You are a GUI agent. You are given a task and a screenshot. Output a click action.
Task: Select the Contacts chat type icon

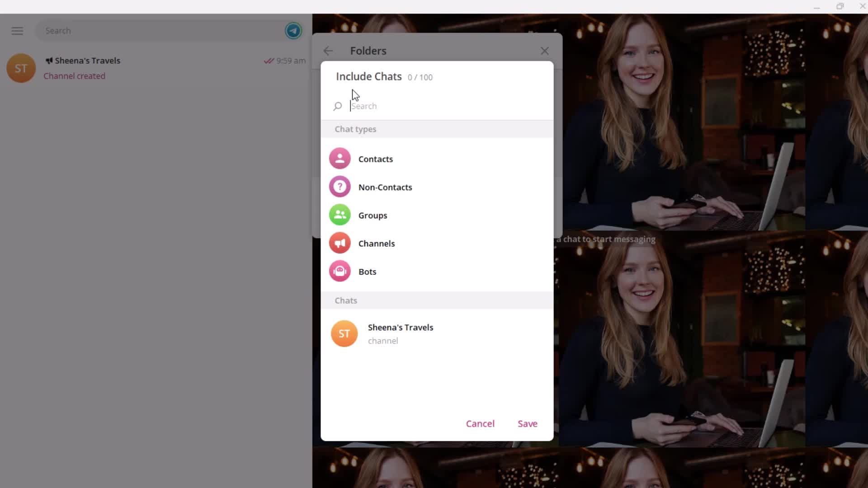coord(340,158)
